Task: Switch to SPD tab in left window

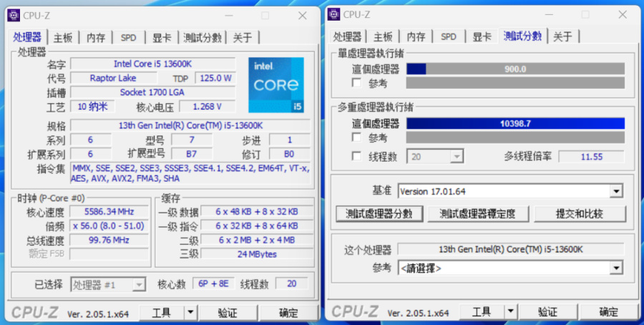Action: tap(129, 38)
